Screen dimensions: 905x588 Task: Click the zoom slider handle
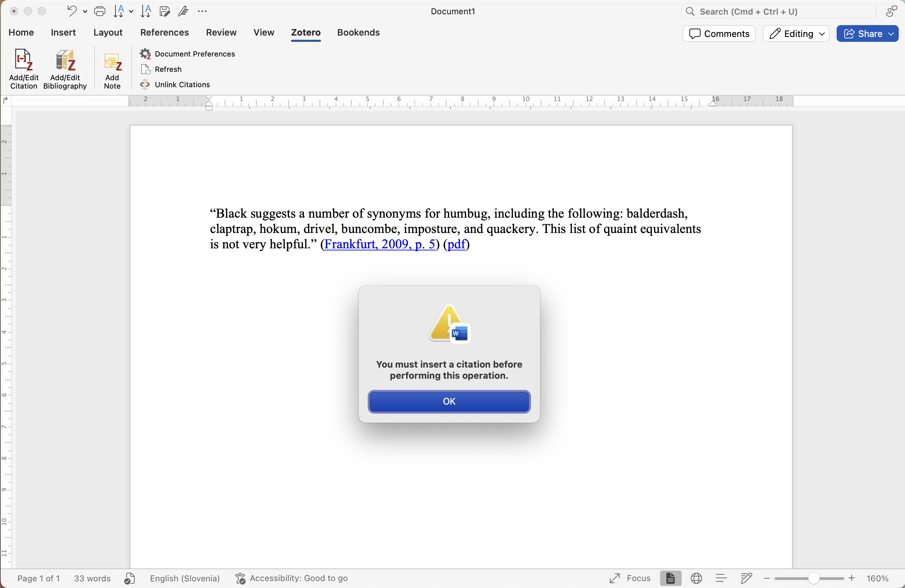(813, 578)
